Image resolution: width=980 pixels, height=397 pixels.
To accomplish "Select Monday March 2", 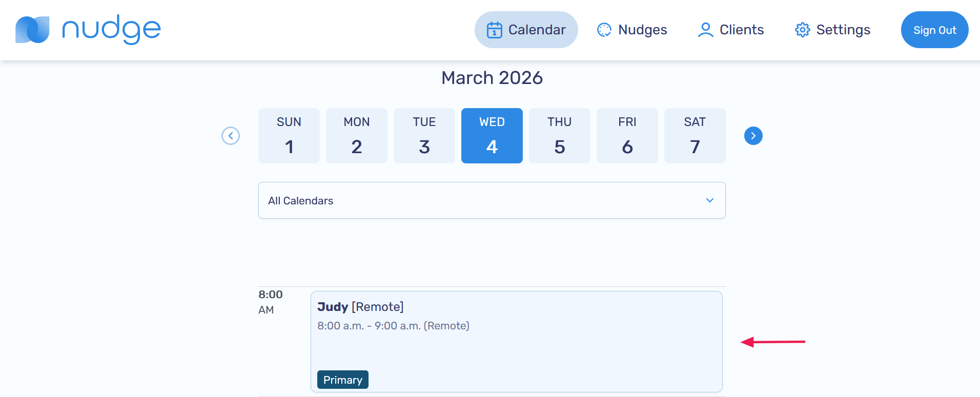I will click(x=357, y=136).
